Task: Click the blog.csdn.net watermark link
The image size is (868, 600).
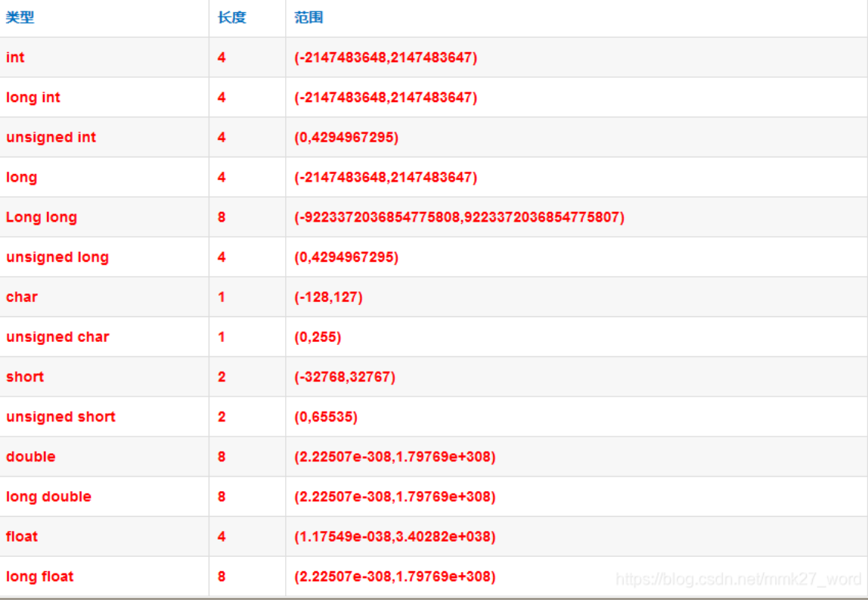Action: pyautogui.click(x=739, y=579)
